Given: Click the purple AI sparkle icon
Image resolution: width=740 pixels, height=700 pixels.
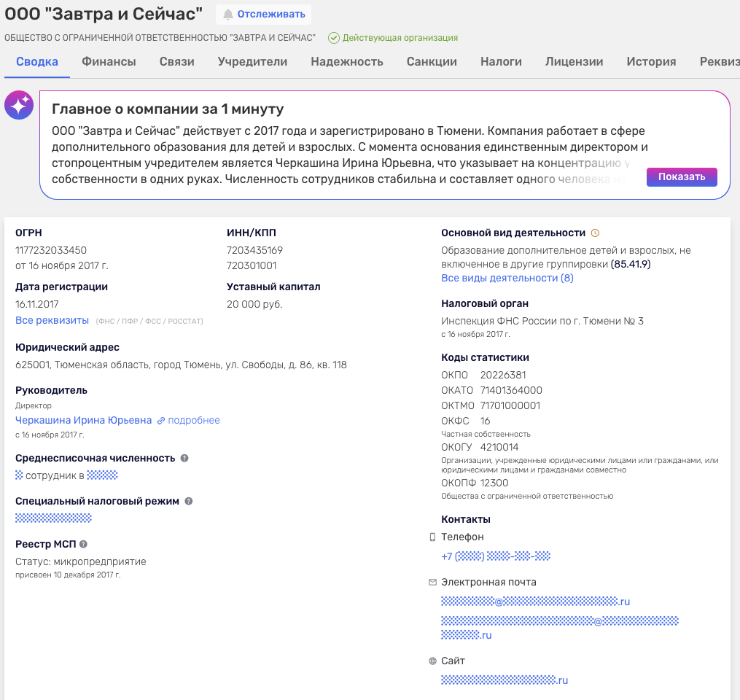Looking at the screenshot, I should (18, 104).
